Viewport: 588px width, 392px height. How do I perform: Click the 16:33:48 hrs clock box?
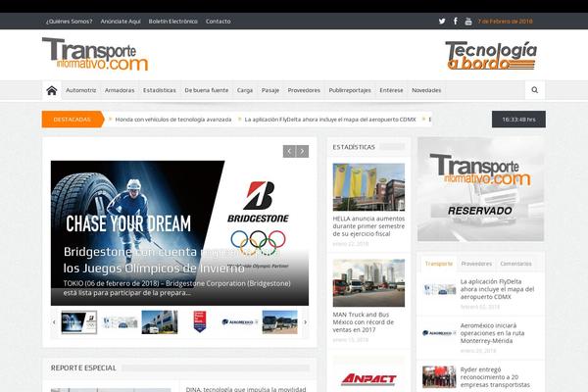click(x=518, y=120)
